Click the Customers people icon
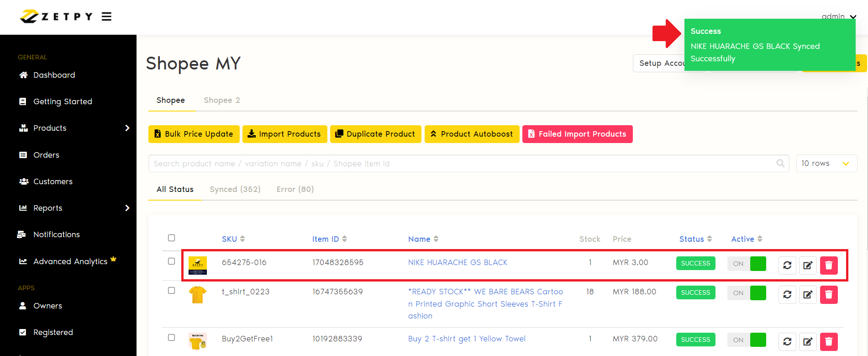Viewport: 868px width, 356px height. pos(24,181)
